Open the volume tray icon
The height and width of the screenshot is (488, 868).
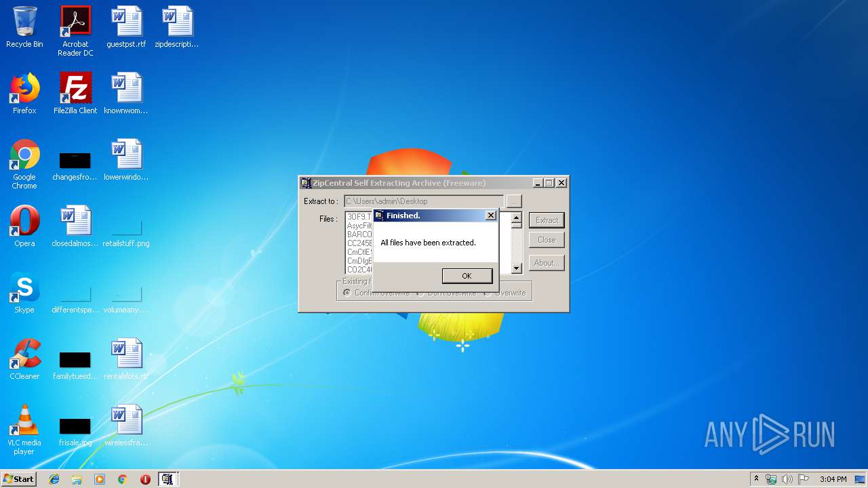787,479
